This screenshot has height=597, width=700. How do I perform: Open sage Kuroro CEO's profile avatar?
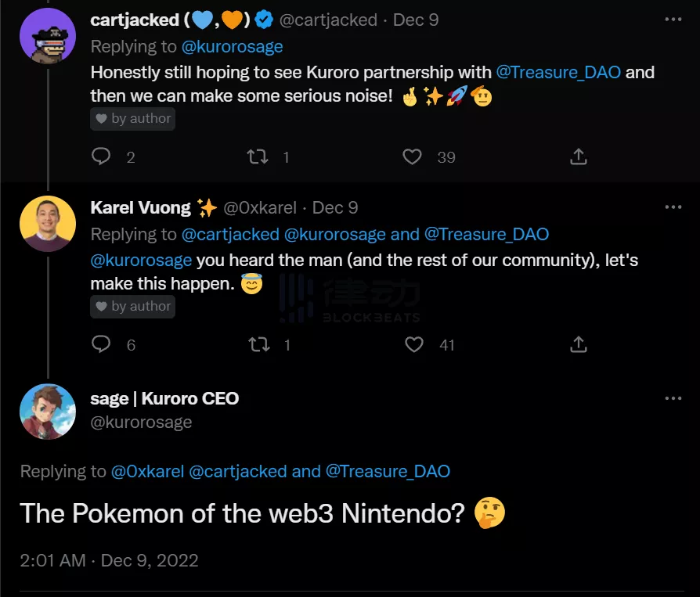pyautogui.click(x=48, y=412)
